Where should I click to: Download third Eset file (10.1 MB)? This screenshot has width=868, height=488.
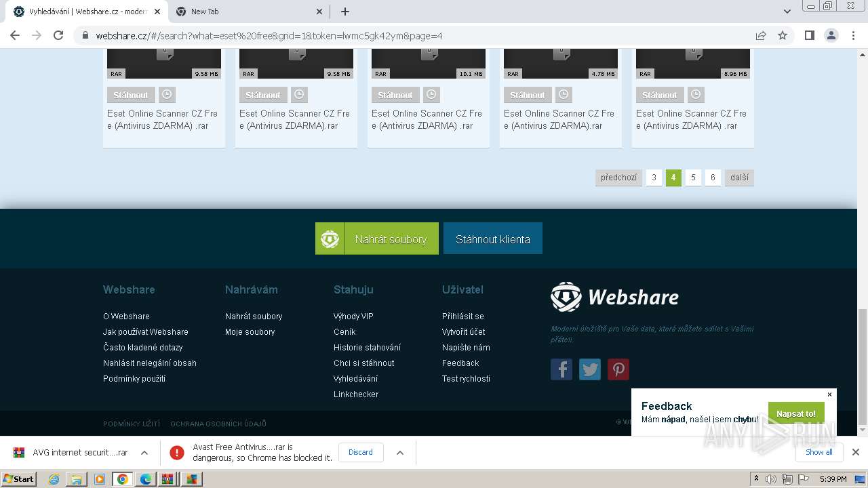(395, 95)
